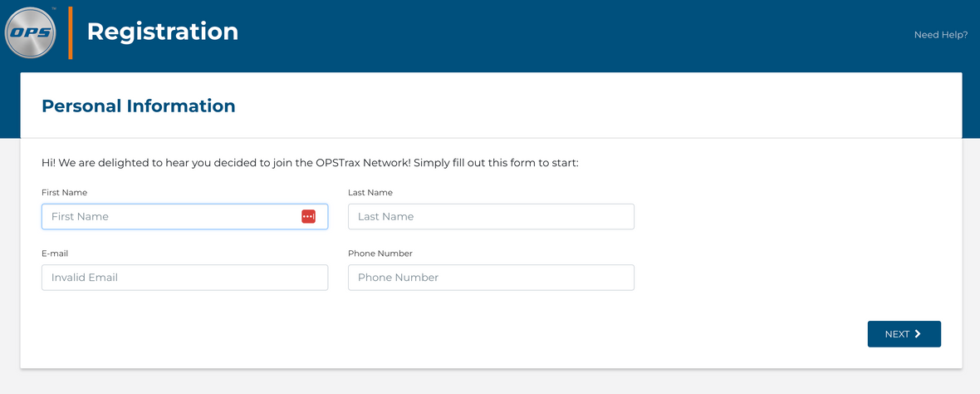Select the E-mail field showing Invalid Email
Image resolution: width=980 pixels, height=394 pixels.
[184, 278]
